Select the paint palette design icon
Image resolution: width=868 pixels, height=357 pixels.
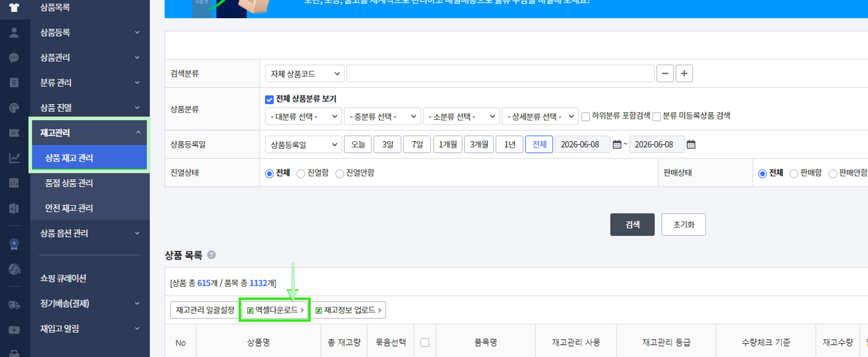(x=14, y=108)
